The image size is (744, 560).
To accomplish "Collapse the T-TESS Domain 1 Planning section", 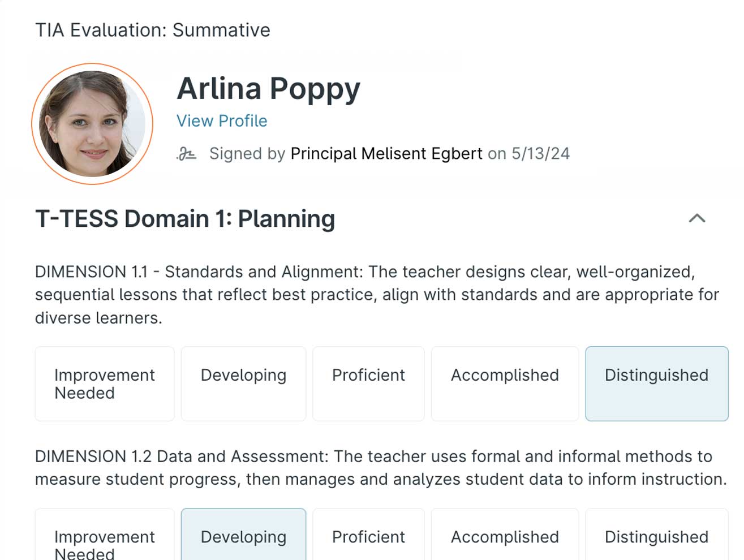I will (x=697, y=218).
